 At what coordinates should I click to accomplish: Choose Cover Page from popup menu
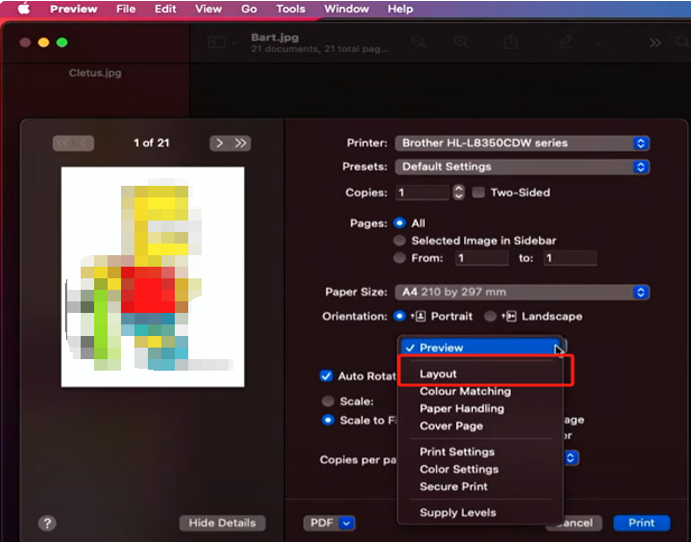[x=480, y=426]
